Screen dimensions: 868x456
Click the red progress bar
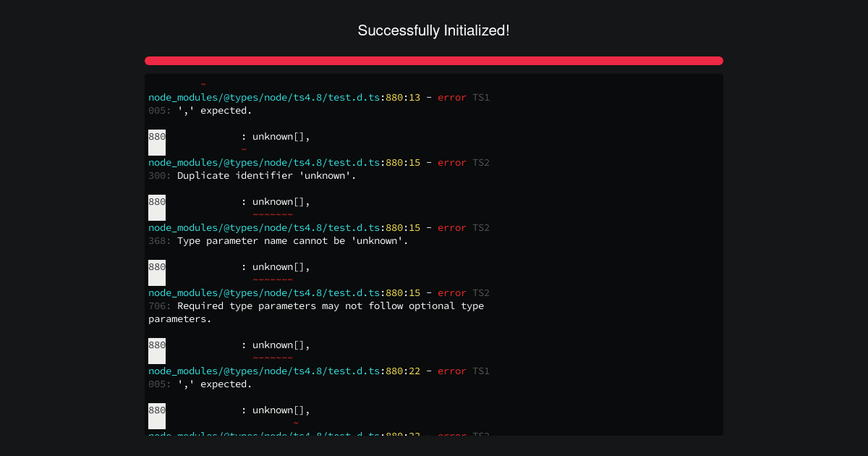(434, 61)
